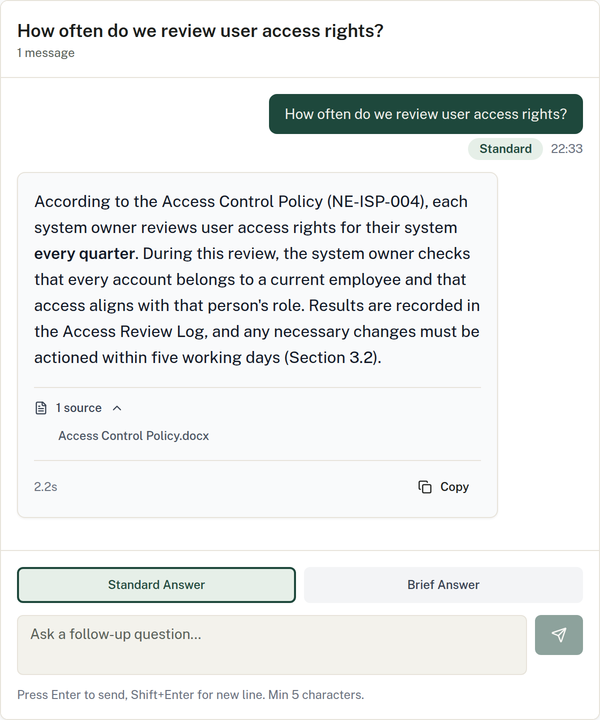Screen dimensions: 600x720
Task: Collapse the sources list chevron
Action: (117, 408)
